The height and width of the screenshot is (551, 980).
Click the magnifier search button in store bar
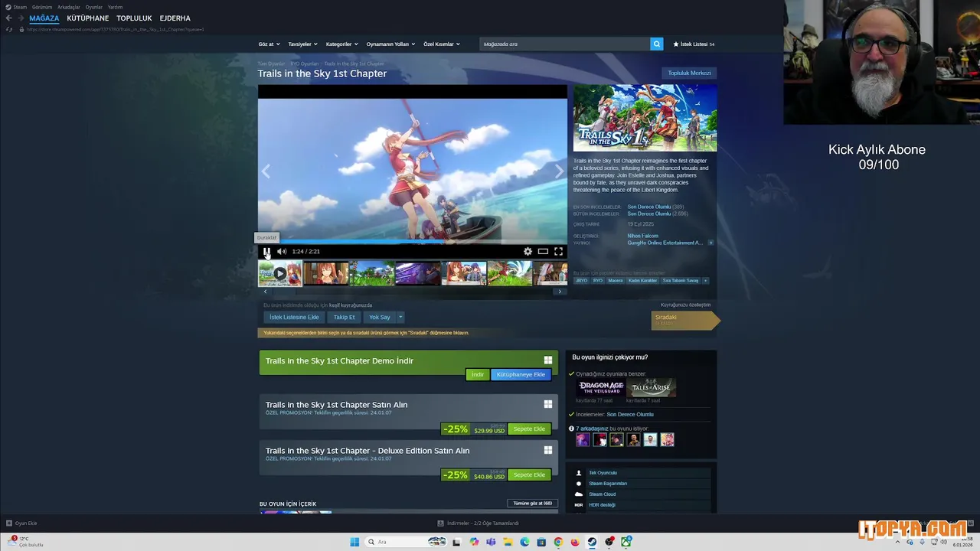tap(656, 44)
